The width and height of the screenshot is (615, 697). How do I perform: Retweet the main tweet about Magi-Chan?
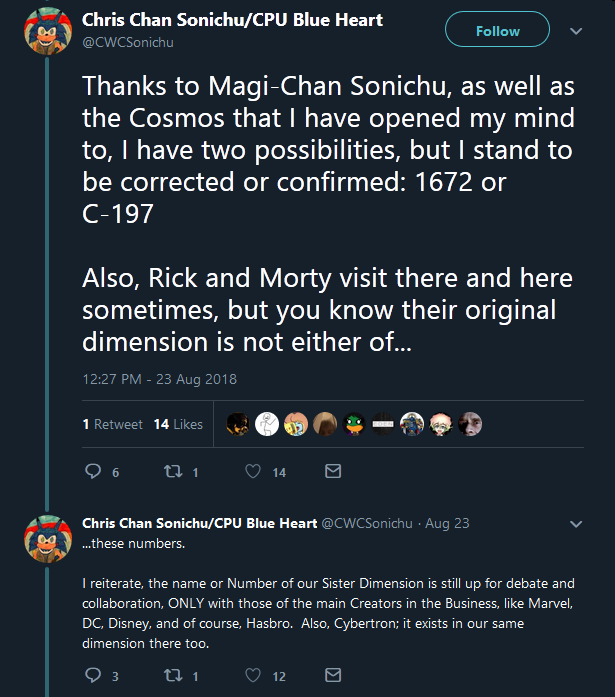pos(173,471)
